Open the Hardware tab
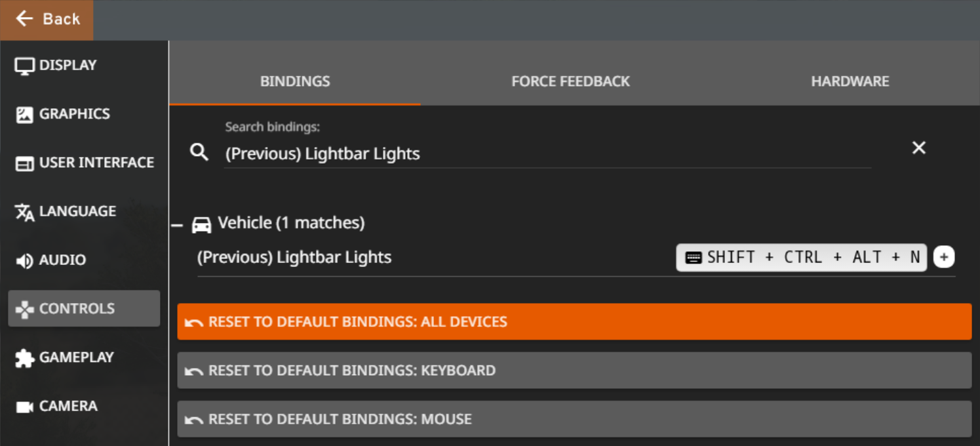Viewport: 980px width, 446px height. pos(850,81)
